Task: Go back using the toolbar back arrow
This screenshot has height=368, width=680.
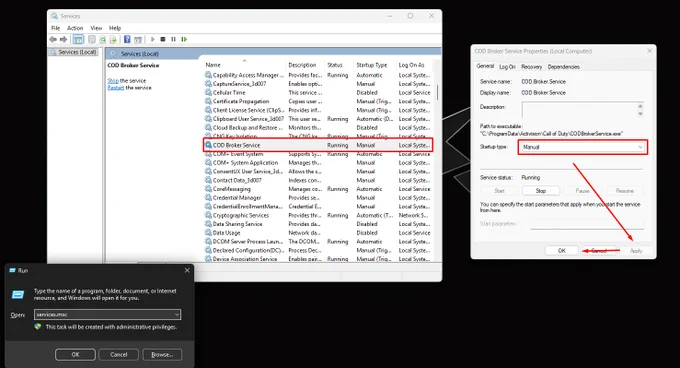Action: (x=53, y=39)
